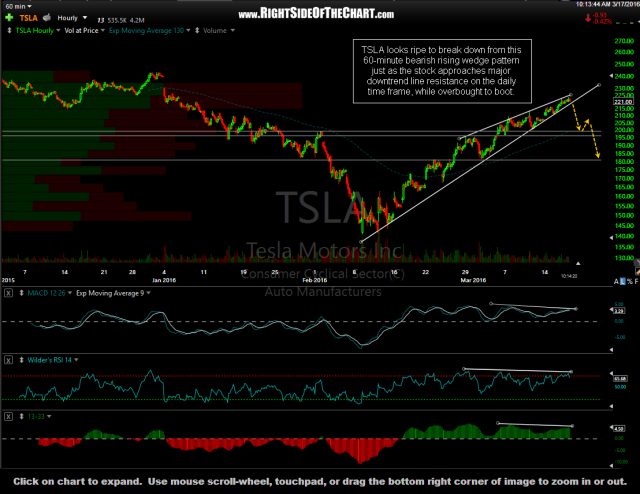The image size is (640, 494).
Task: Click the 65.68 RSI value label
Action: (x=620, y=379)
